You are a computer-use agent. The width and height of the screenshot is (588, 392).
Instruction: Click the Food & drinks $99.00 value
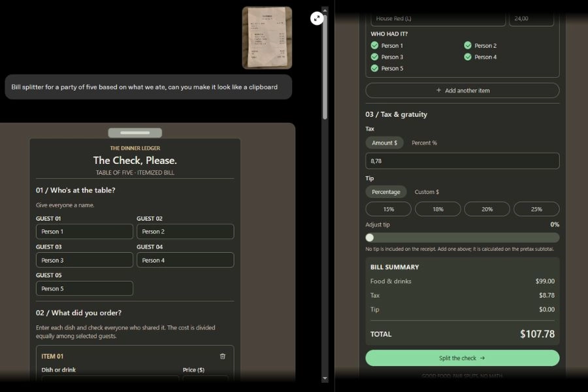point(545,282)
